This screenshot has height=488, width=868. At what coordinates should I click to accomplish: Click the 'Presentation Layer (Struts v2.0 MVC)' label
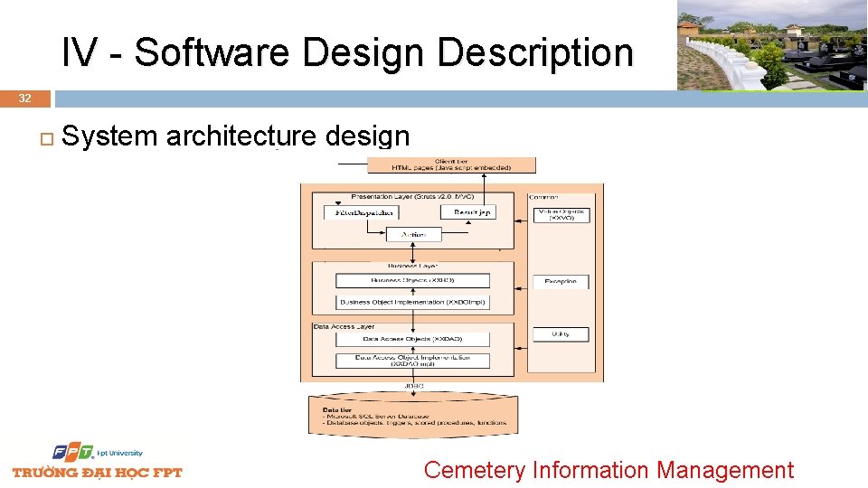[412, 197]
